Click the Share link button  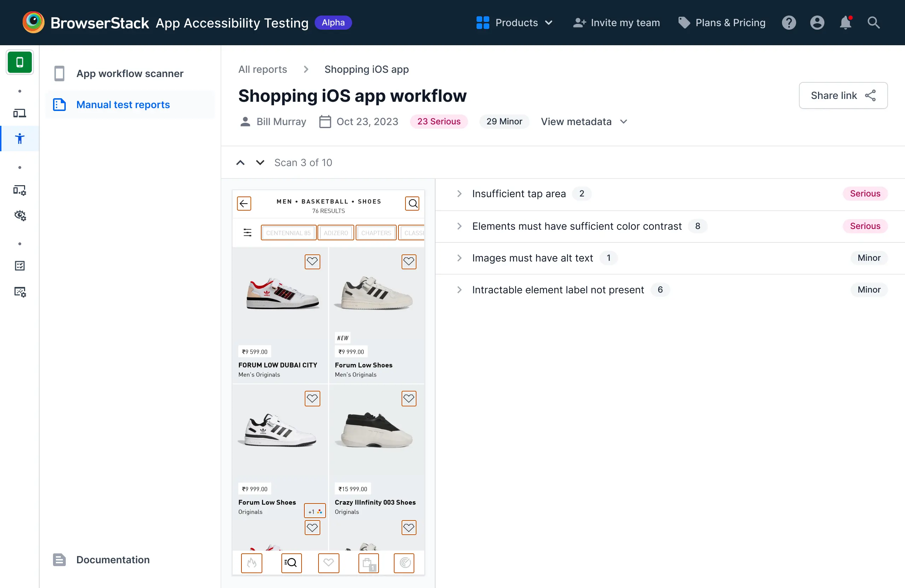point(843,95)
